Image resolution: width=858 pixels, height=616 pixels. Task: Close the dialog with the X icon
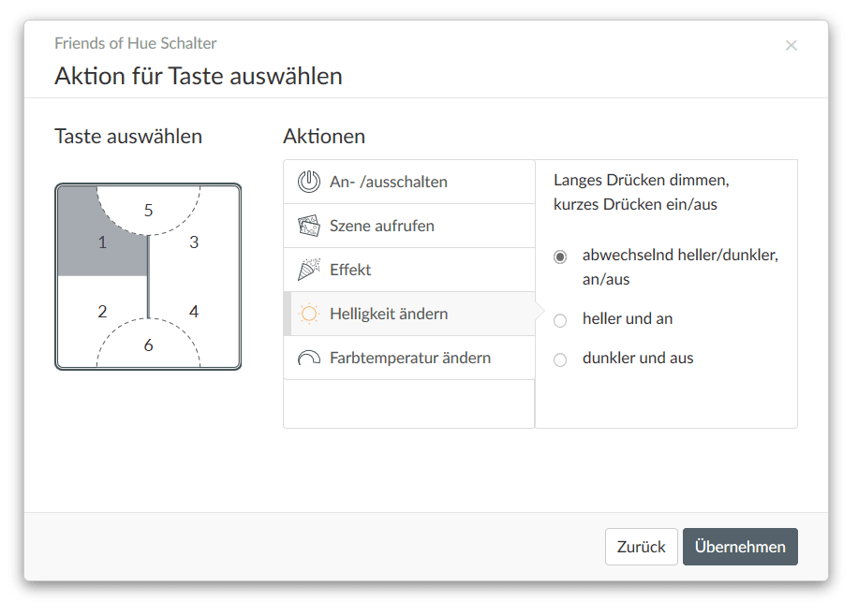(x=791, y=45)
